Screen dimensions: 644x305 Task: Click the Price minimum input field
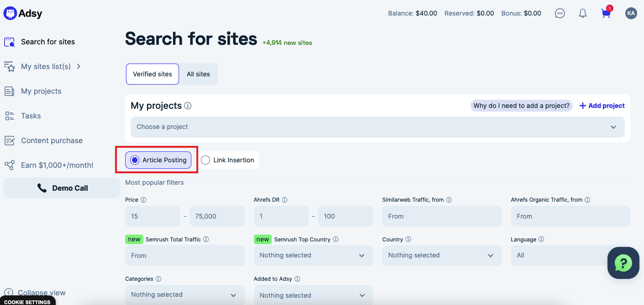click(153, 216)
